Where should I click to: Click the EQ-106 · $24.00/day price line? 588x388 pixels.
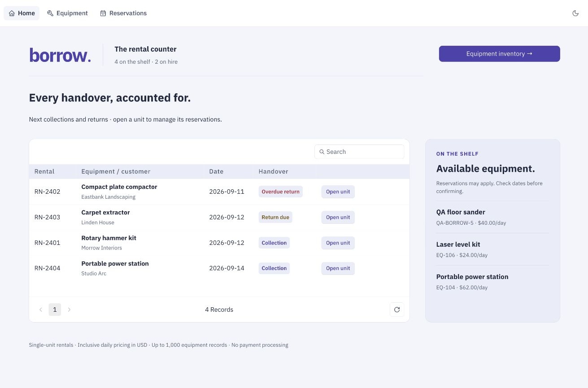click(462, 255)
